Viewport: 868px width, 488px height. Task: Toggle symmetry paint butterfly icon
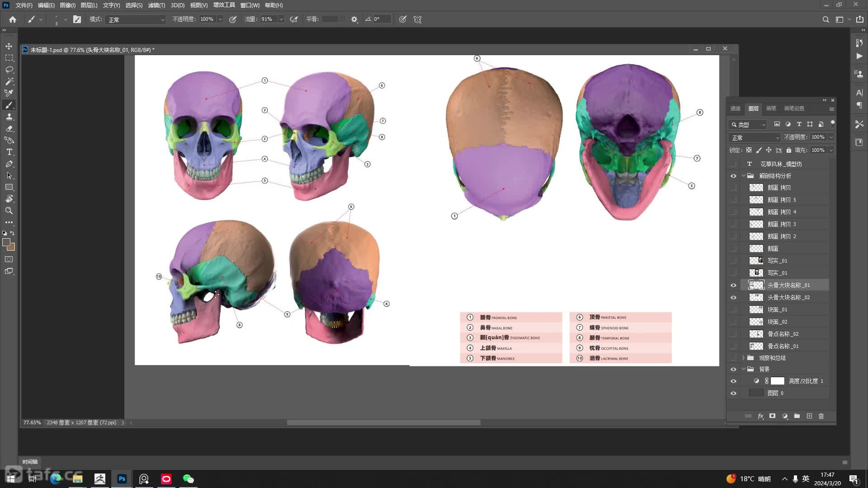coord(418,19)
